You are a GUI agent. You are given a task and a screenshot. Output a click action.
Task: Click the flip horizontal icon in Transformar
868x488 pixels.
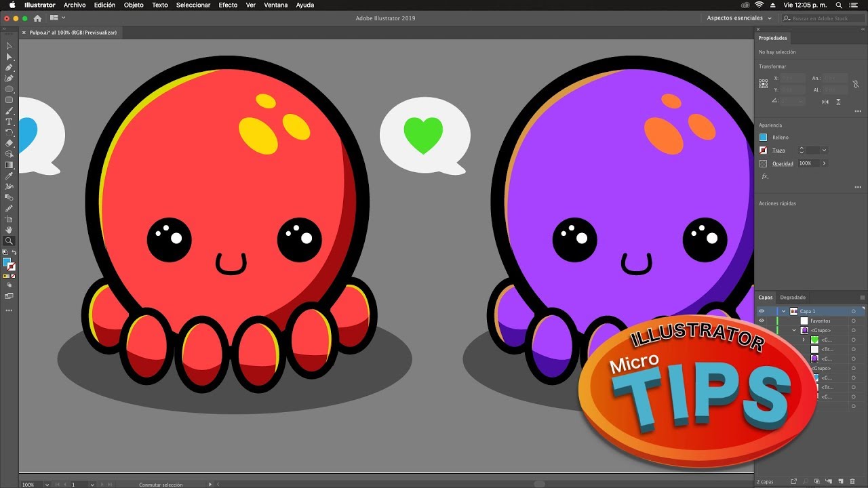pos(825,102)
